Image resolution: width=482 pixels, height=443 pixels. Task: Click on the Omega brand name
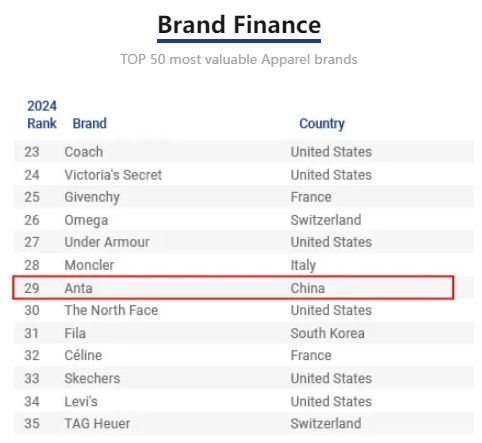pyautogui.click(x=86, y=220)
